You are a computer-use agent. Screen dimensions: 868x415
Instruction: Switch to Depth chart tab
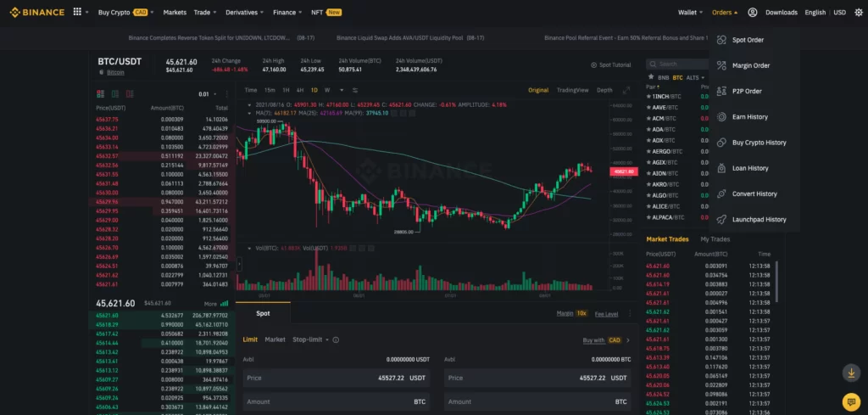click(604, 90)
